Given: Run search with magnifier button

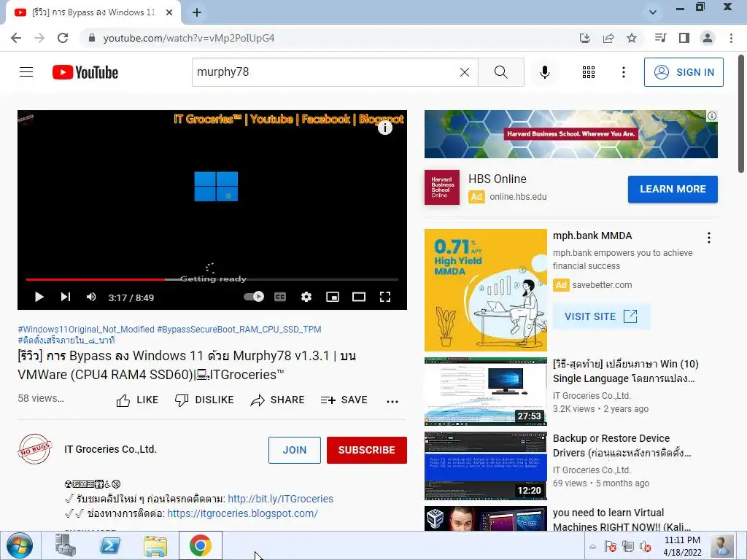Looking at the screenshot, I should 500,72.
